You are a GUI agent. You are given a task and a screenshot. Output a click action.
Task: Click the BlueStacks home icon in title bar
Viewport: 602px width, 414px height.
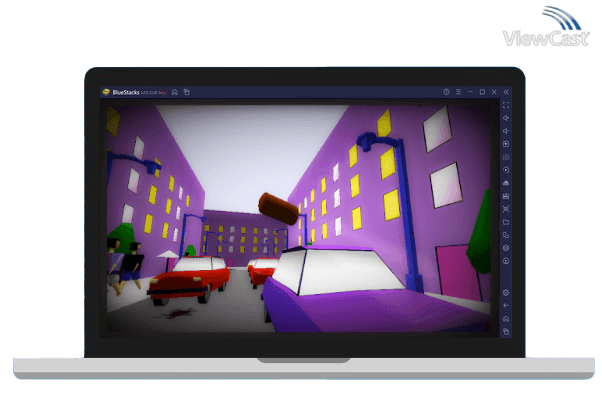174,92
